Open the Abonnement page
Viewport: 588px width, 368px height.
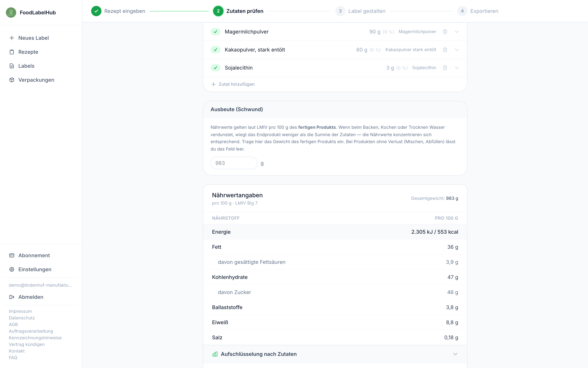point(41,255)
